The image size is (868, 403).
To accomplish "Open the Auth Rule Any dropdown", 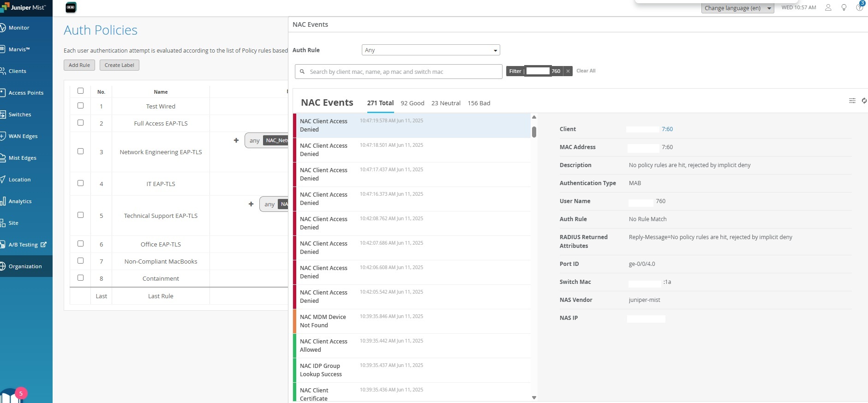I will [x=431, y=50].
